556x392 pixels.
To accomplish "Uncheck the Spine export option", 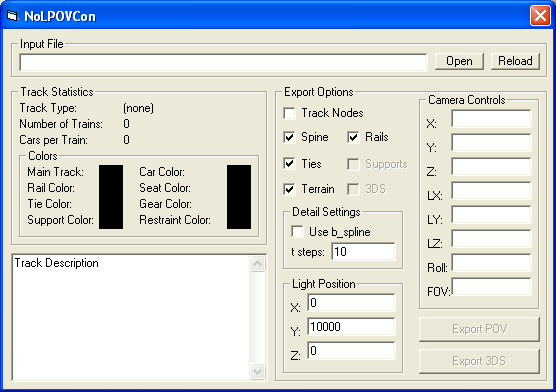I will [289, 137].
